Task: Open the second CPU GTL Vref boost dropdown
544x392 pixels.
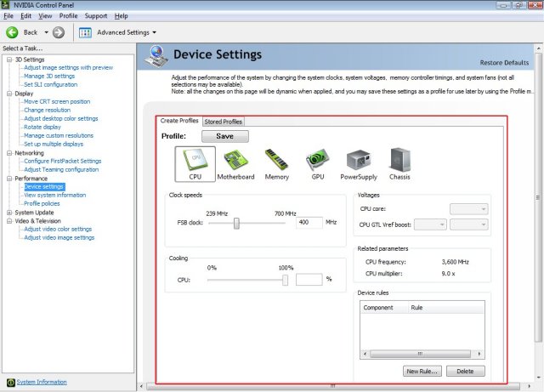Action: (x=468, y=224)
